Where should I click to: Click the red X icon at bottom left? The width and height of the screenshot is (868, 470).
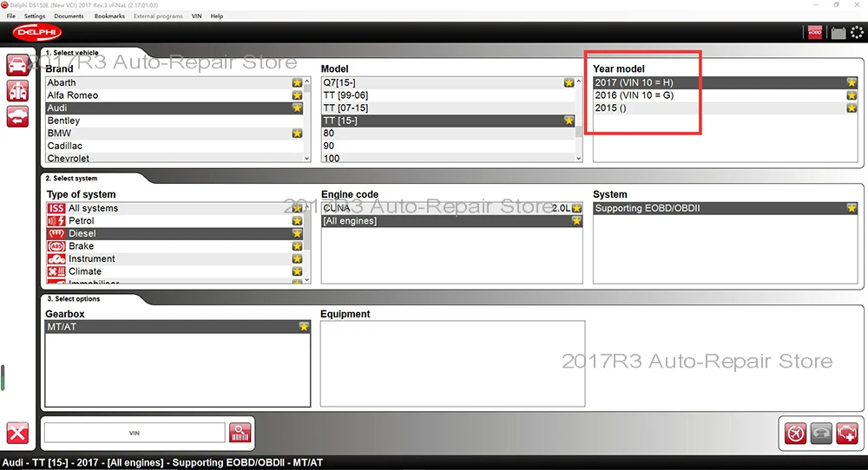[x=17, y=433]
